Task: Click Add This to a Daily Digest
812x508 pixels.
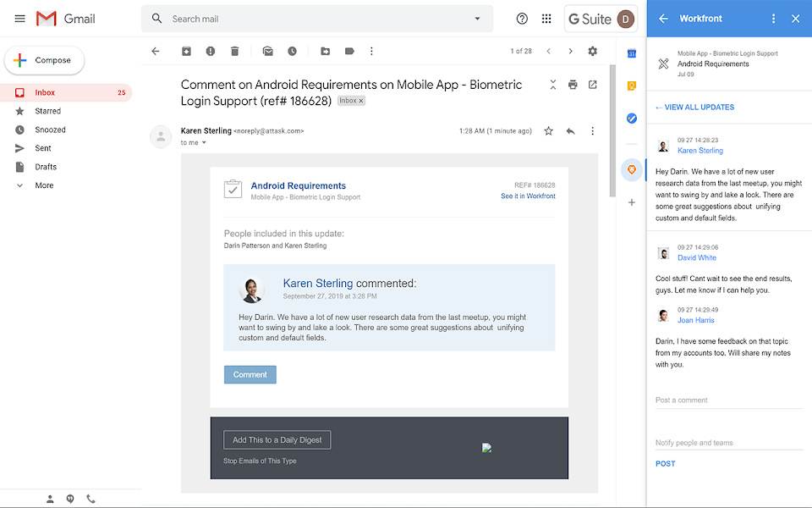Action: click(277, 439)
